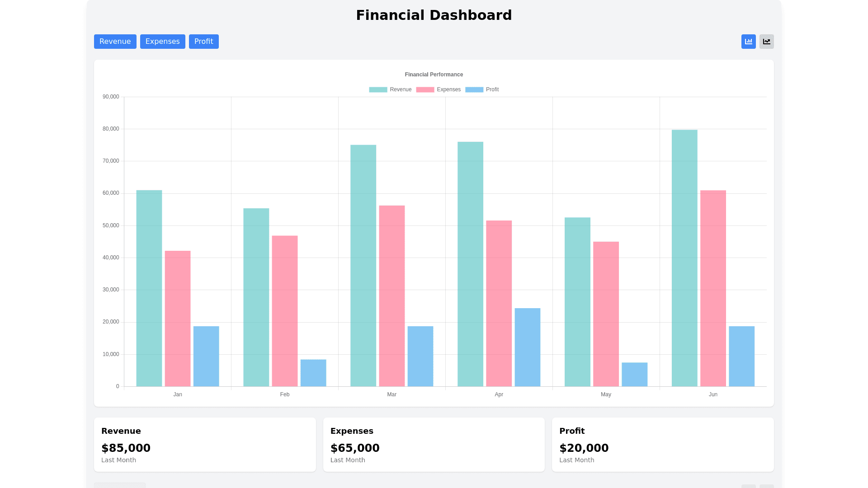Switch to line chart view icon
This screenshot has height=488, width=868.
click(x=766, y=42)
